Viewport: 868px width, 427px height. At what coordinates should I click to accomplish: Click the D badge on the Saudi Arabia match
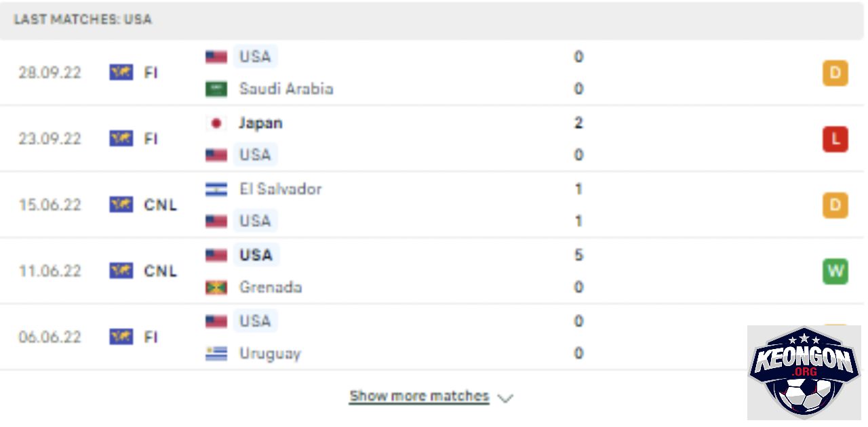click(x=835, y=73)
